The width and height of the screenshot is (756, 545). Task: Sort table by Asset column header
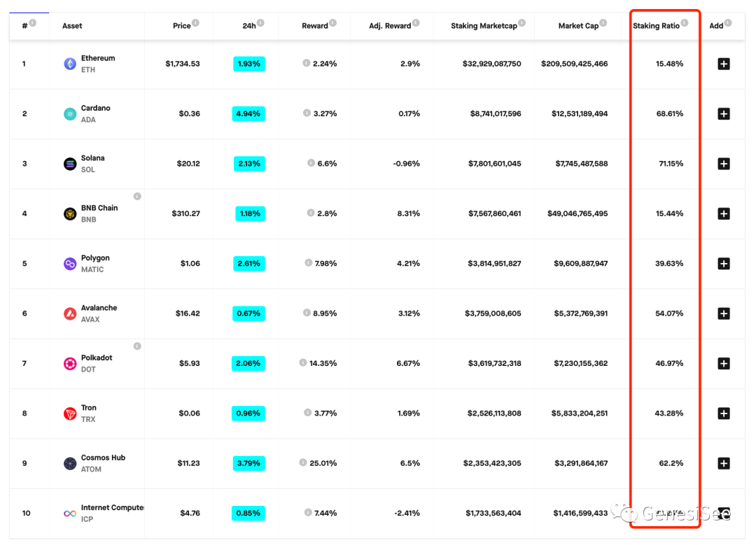(x=72, y=26)
